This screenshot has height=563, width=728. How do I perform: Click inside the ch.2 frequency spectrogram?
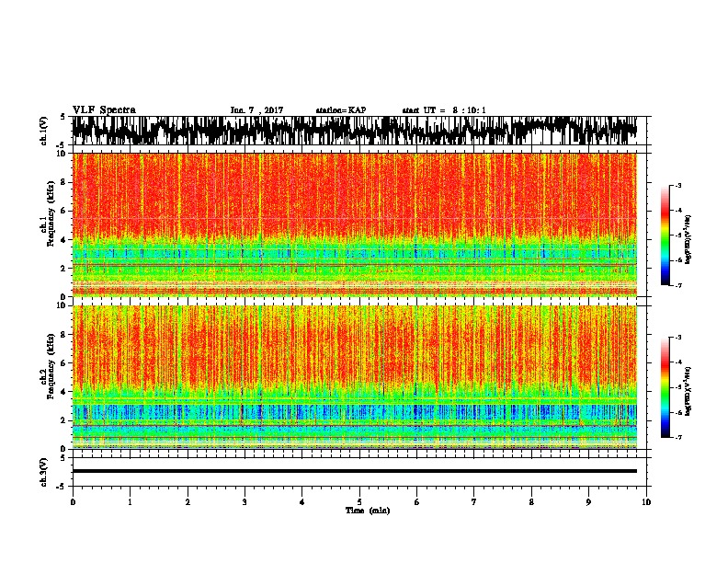[355, 377]
